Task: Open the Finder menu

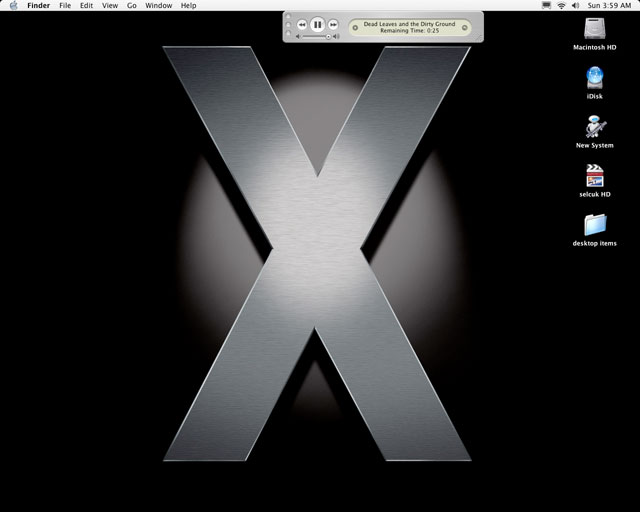Action: 38,5
